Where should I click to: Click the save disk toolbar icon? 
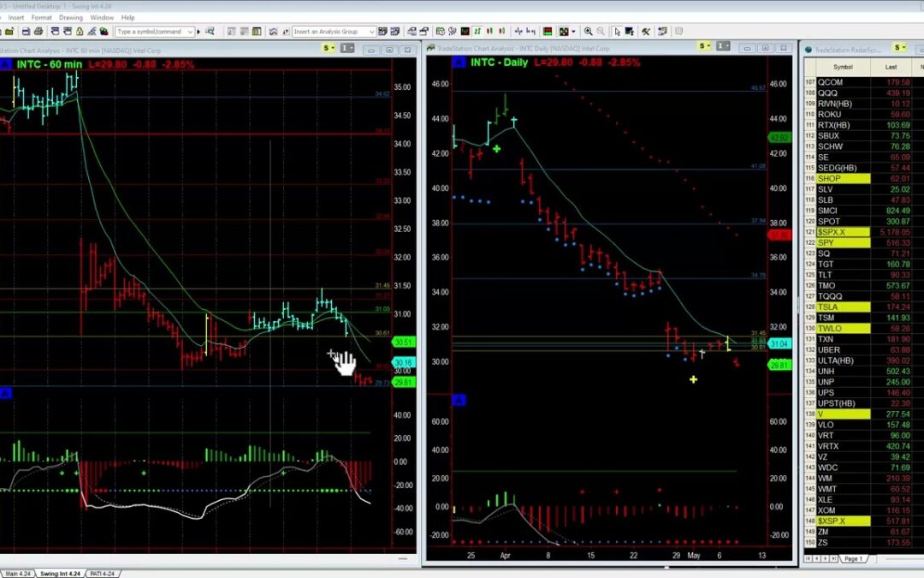[26, 32]
